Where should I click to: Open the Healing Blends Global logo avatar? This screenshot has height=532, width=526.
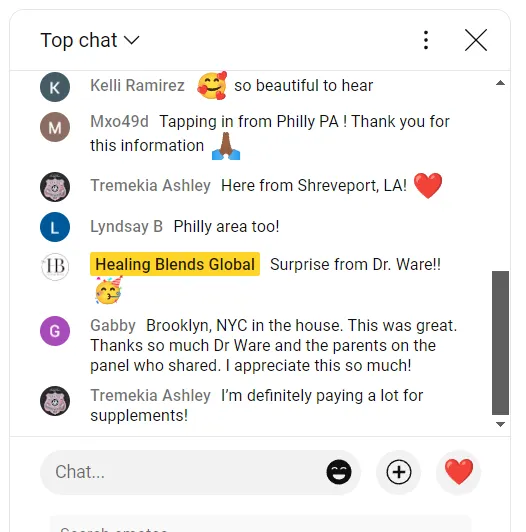pyautogui.click(x=55, y=267)
